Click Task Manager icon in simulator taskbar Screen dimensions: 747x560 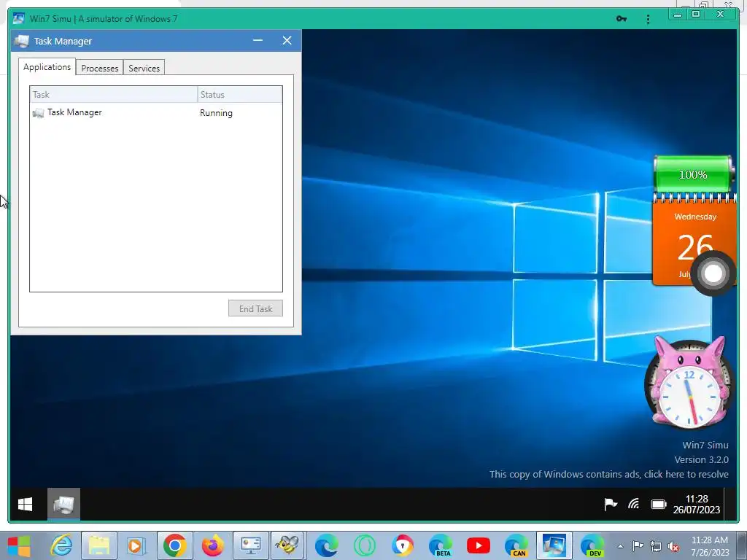pyautogui.click(x=64, y=505)
